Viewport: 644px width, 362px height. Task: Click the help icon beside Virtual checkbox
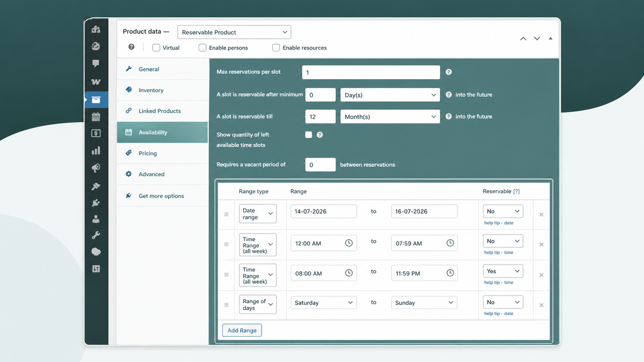pyautogui.click(x=131, y=47)
